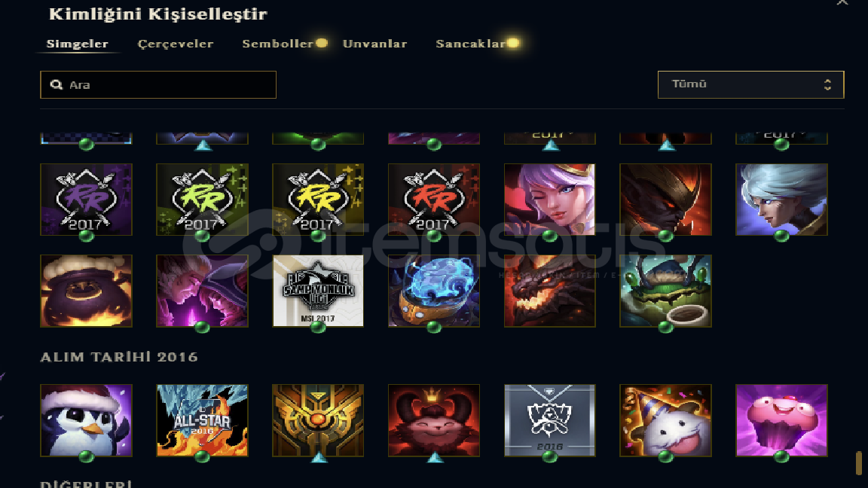Select the pink cupcake icon
The height and width of the screenshot is (488, 868).
click(781, 420)
